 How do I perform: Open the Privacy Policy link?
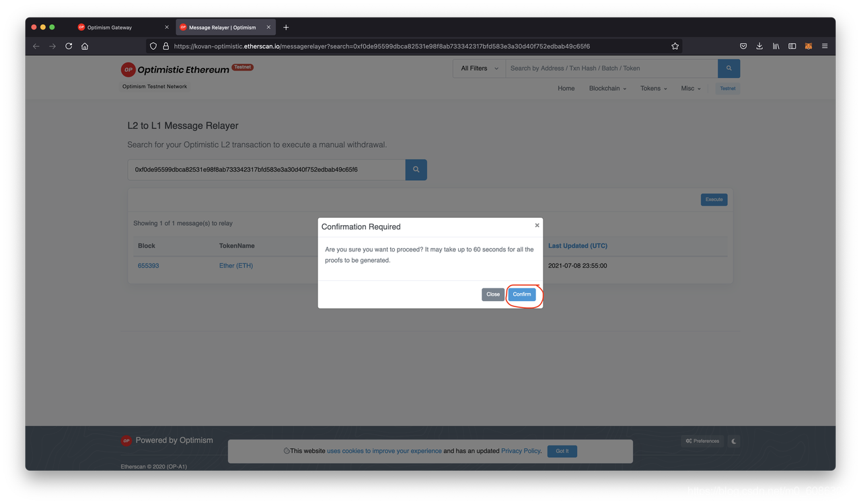coord(521,451)
